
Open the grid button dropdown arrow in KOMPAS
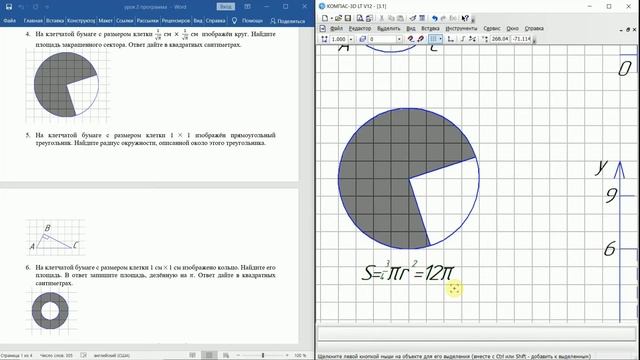click(x=440, y=39)
